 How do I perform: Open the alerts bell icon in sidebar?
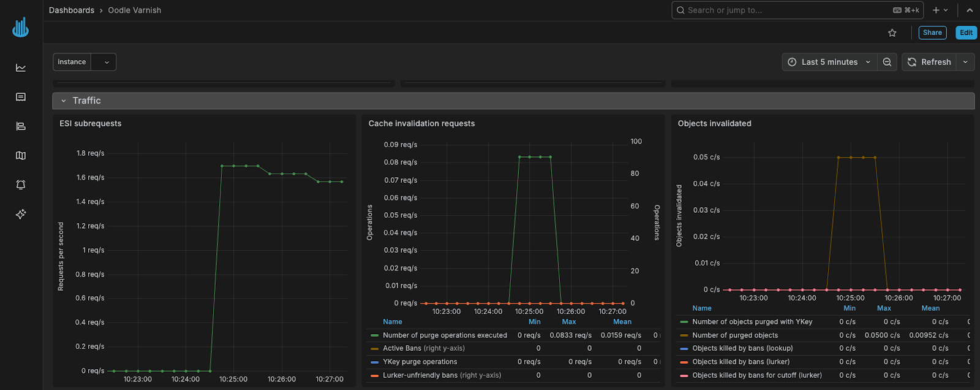[x=21, y=185]
